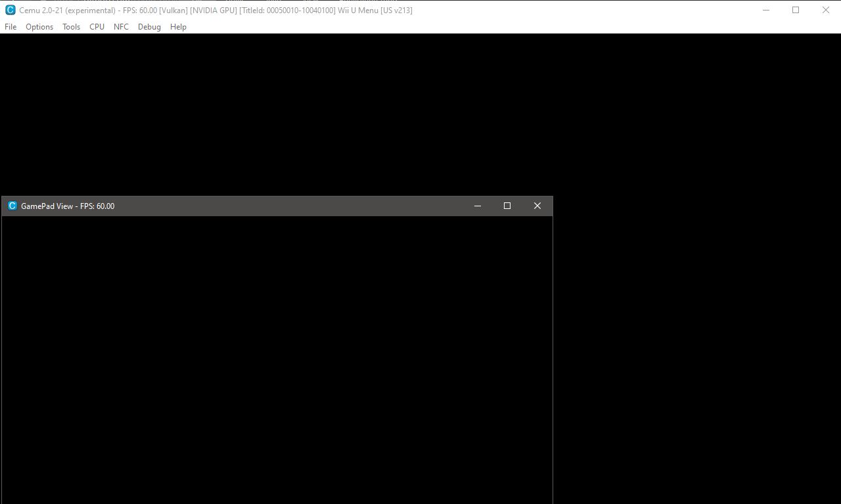This screenshot has width=841, height=504.
Task: Open the CPU menu
Action: (x=97, y=26)
